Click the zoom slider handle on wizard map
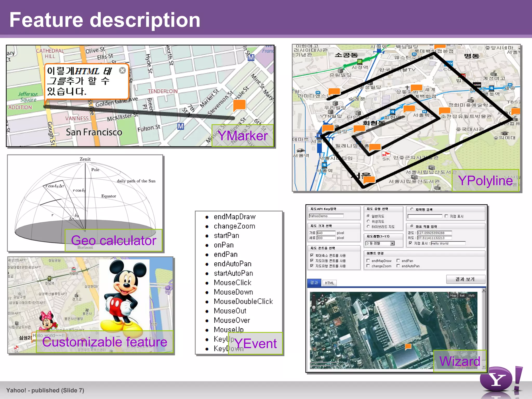This screenshot has width=532, height=399. point(314,307)
